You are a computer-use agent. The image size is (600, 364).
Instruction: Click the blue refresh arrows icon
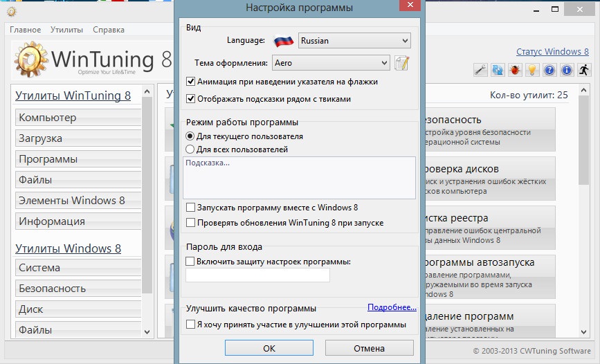click(498, 70)
